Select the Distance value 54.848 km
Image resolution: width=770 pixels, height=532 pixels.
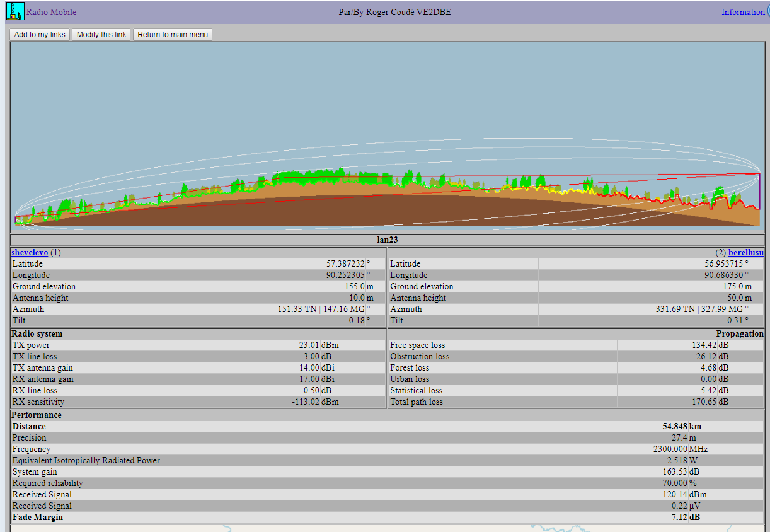tap(675, 426)
